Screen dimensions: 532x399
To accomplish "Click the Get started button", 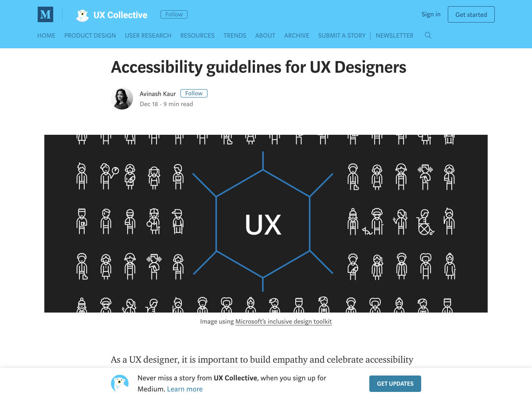I will point(471,15).
